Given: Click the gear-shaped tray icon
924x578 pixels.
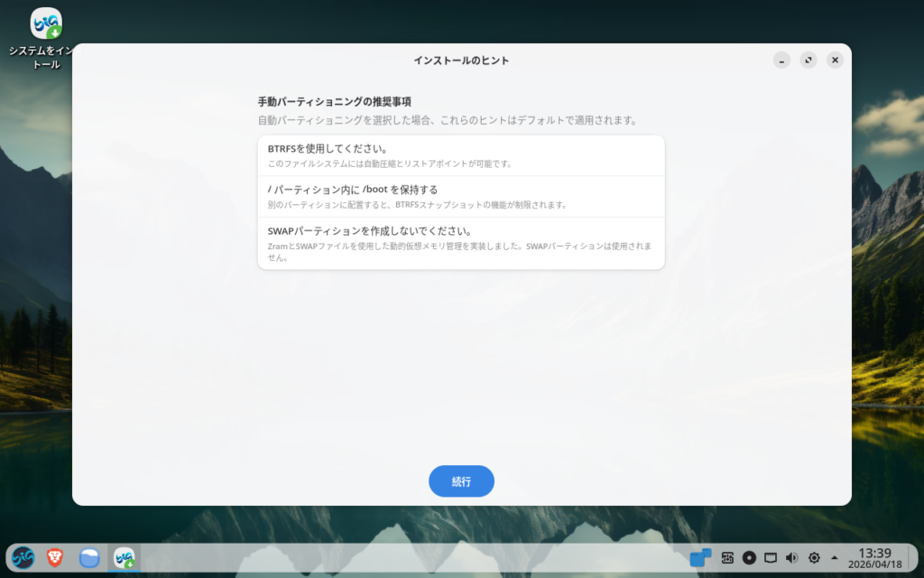Looking at the screenshot, I should coord(814,558).
